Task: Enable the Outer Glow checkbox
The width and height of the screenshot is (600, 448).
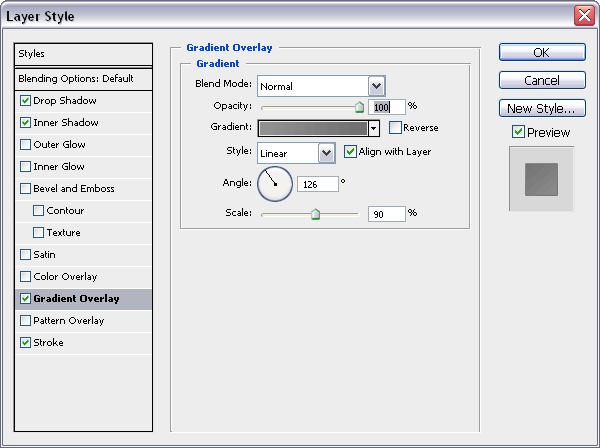Action: tap(25, 145)
